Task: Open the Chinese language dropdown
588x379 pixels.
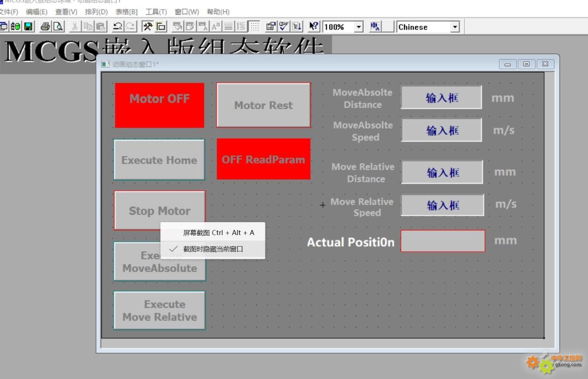Action: coord(455,27)
